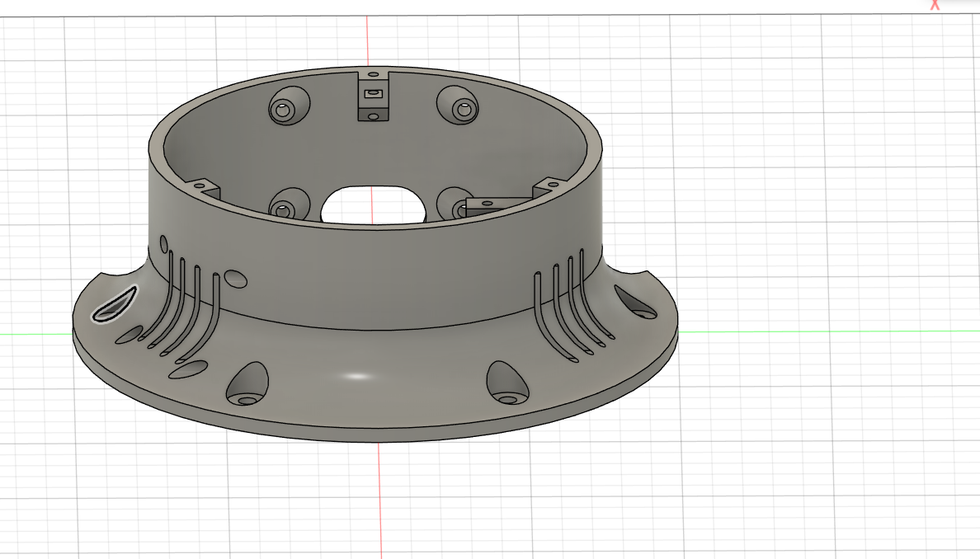Pick the front-left teardrop screw hole on flange
The width and height of the screenshot is (980, 559).
pos(247,383)
